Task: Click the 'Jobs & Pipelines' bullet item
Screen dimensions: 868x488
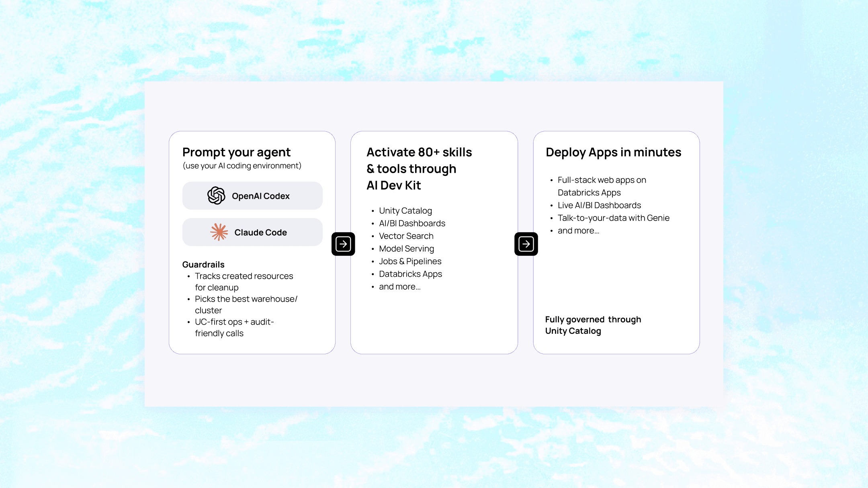Action: (410, 261)
